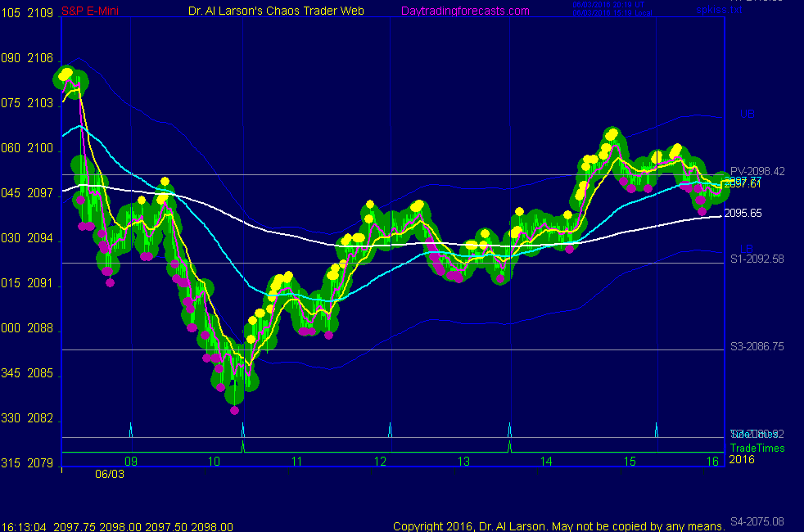This screenshot has height=532, width=804.
Task: Click the price axis label "105 2109"
Action: (27, 13)
